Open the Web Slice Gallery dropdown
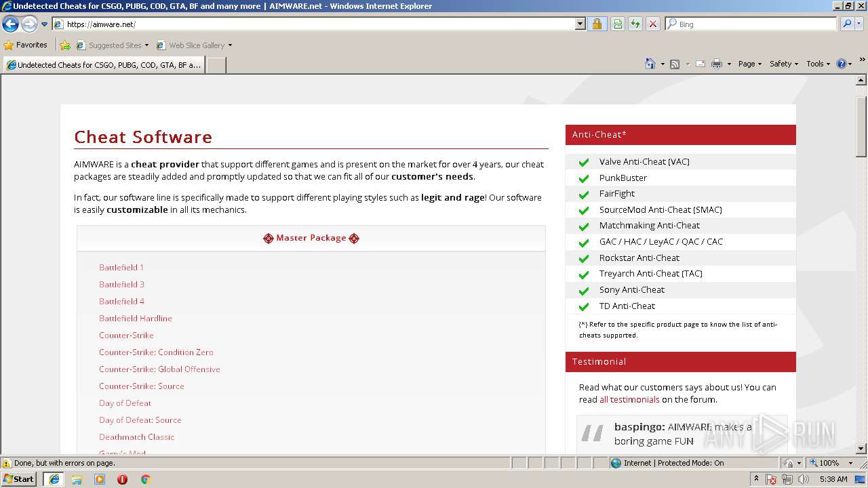 click(194, 45)
